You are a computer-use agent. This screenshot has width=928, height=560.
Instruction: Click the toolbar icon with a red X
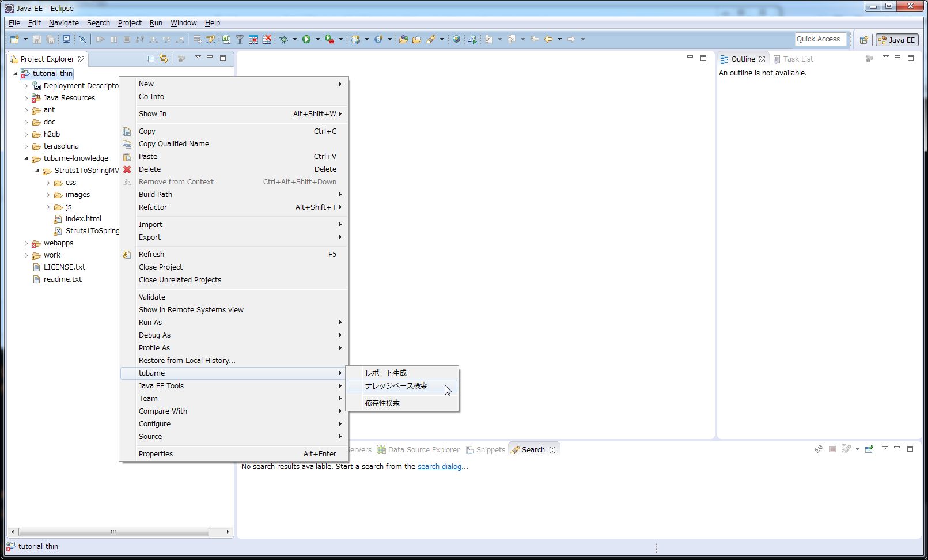pos(267,39)
